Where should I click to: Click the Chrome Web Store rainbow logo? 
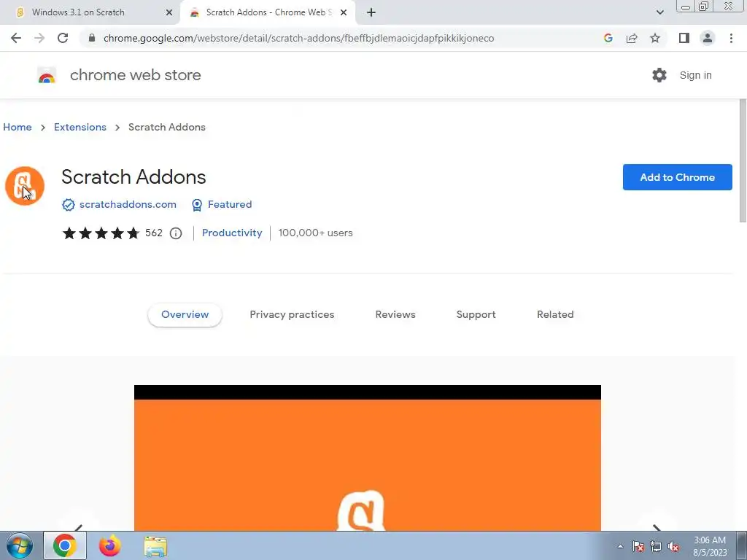click(47, 75)
